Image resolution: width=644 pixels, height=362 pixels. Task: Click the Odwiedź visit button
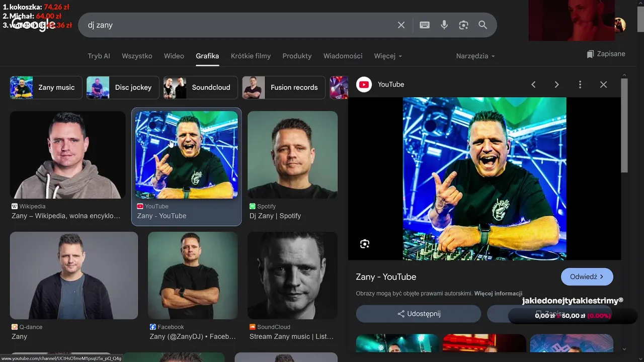pyautogui.click(x=587, y=277)
